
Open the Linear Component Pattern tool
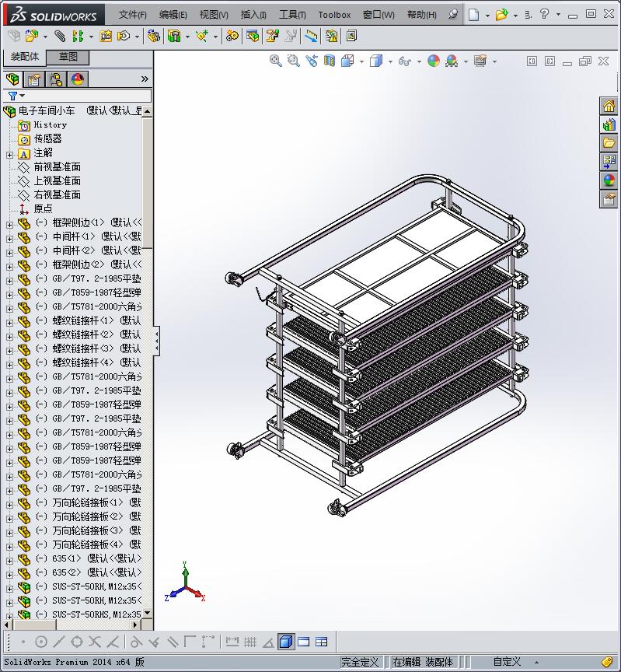[78, 37]
